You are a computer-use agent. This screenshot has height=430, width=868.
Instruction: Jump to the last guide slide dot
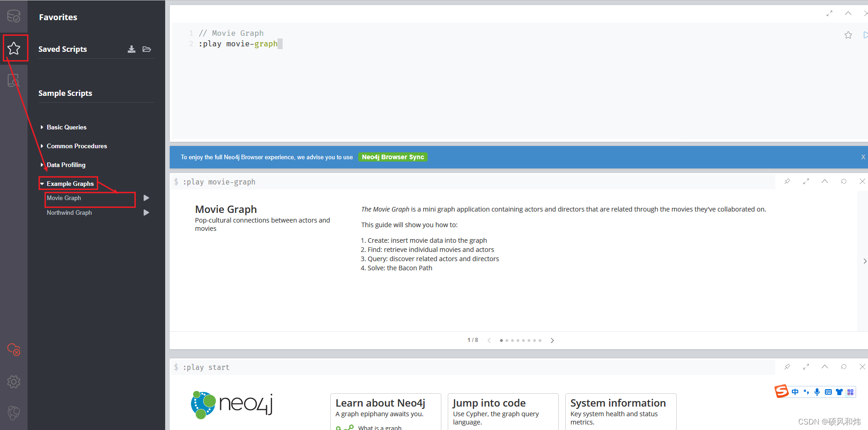tap(540, 341)
